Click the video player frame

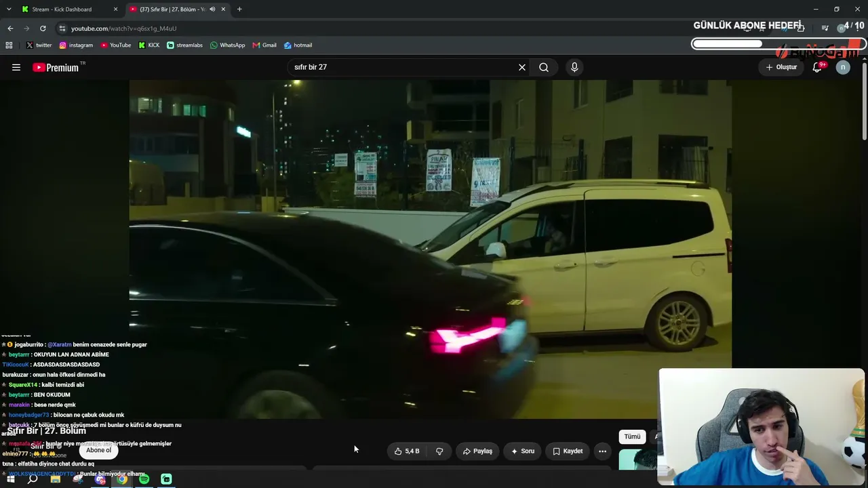coord(431,249)
